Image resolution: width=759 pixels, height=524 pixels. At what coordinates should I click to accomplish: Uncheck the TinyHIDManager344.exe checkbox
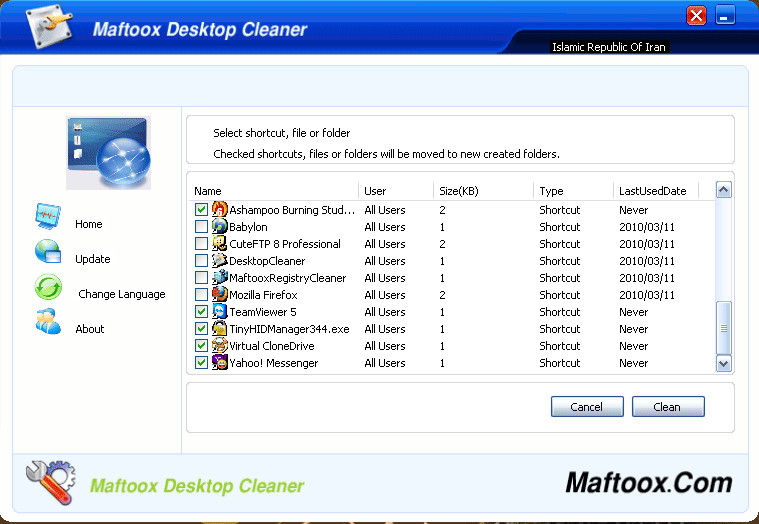(201, 329)
